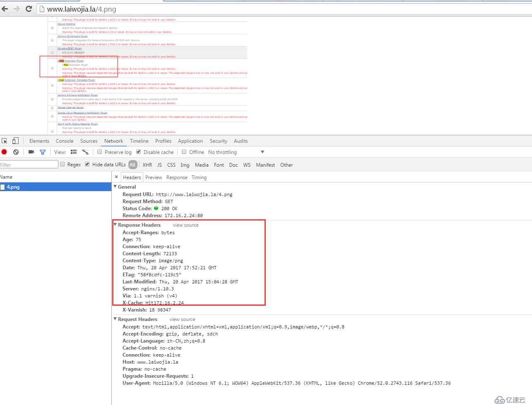
Task: Click the Content-Length 72133 header value
Action: 170,254
